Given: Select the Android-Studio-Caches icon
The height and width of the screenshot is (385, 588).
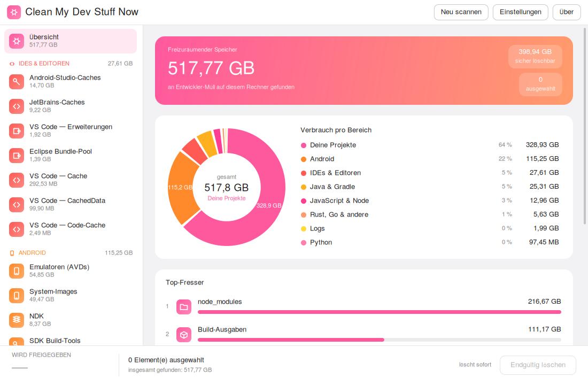Looking at the screenshot, I should (x=17, y=82).
